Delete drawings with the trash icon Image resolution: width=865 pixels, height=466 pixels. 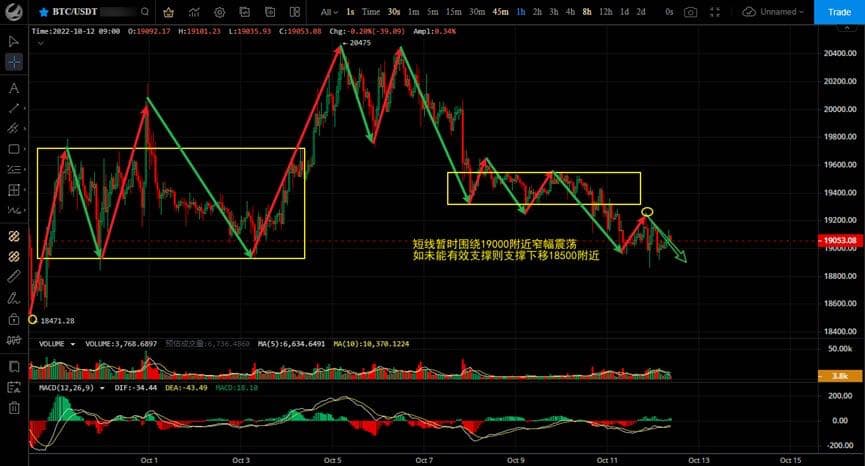click(14, 408)
